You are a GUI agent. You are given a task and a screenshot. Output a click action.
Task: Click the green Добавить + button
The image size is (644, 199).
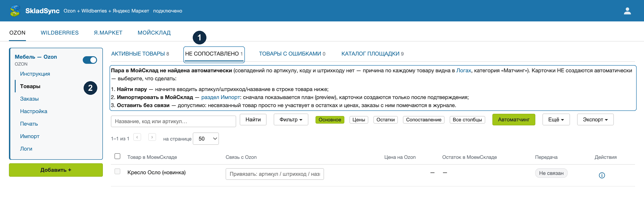[x=56, y=170]
